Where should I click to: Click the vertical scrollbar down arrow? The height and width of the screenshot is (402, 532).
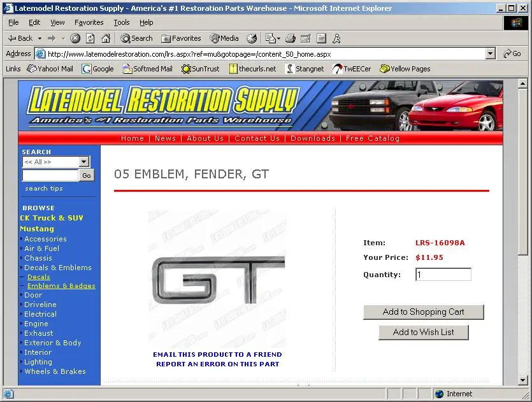(523, 380)
